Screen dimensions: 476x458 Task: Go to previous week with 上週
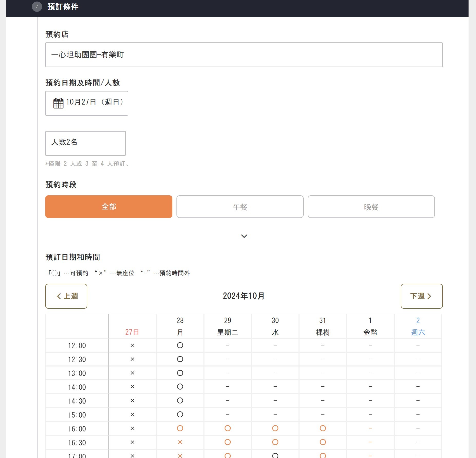(66, 296)
